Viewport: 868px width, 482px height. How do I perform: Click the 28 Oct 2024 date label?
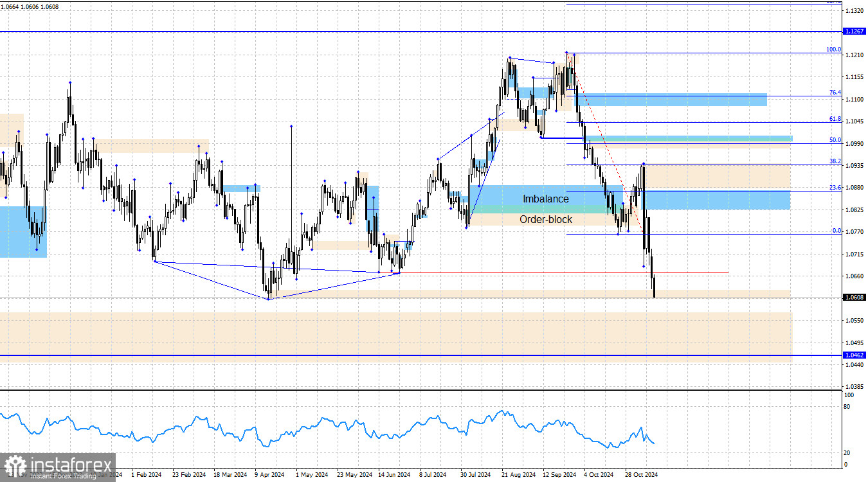pyautogui.click(x=641, y=475)
